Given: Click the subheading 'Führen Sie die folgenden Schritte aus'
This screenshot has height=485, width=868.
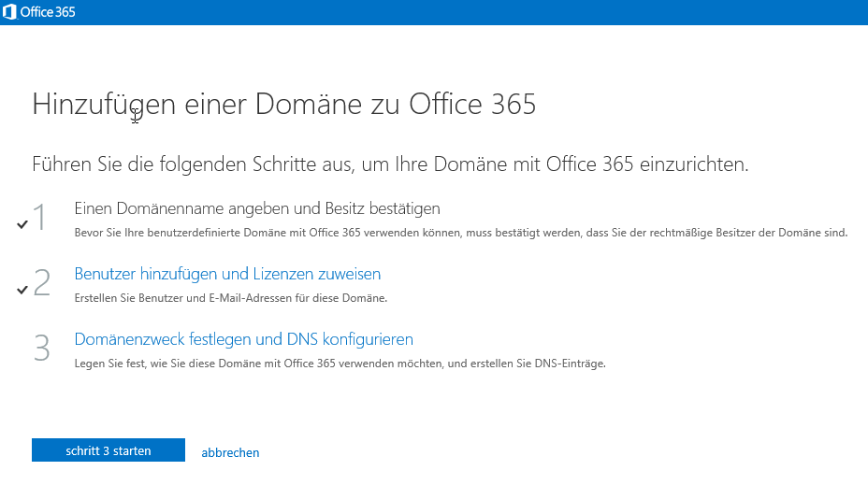Looking at the screenshot, I should point(390,165).
